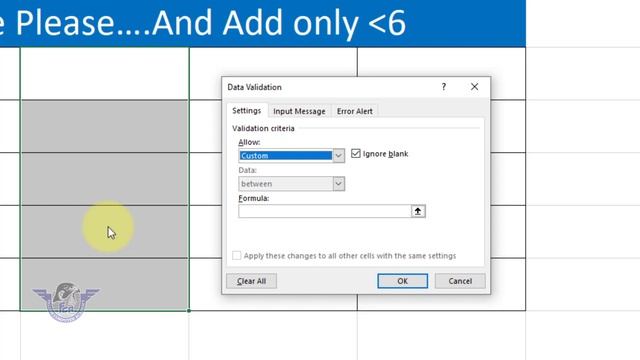Toggle the Ignore blank checkbox
This screenshot has width=640, height=360.
[x=356, y=153]
